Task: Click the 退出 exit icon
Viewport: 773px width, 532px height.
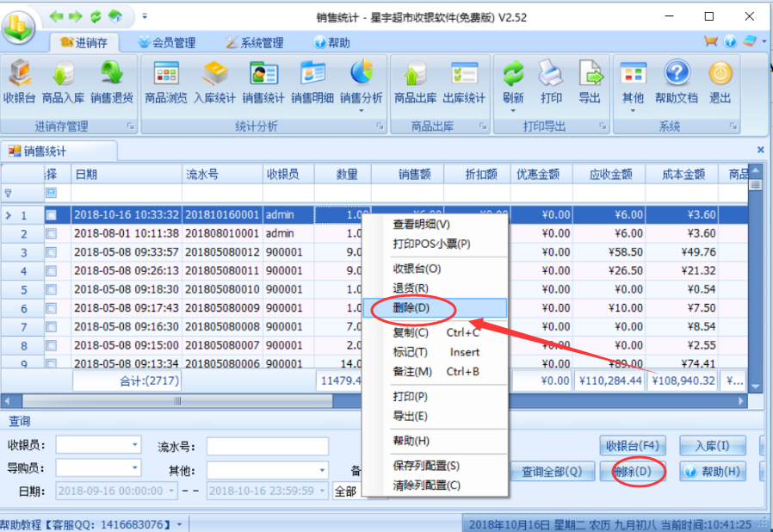Action: point(720,83)
